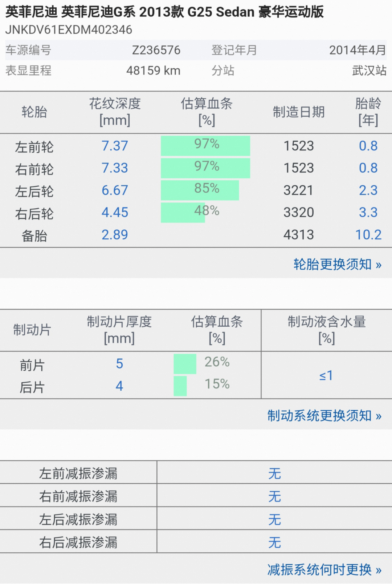Click the 后片 15% brake pad bar
392x584 pixels.
180,386
